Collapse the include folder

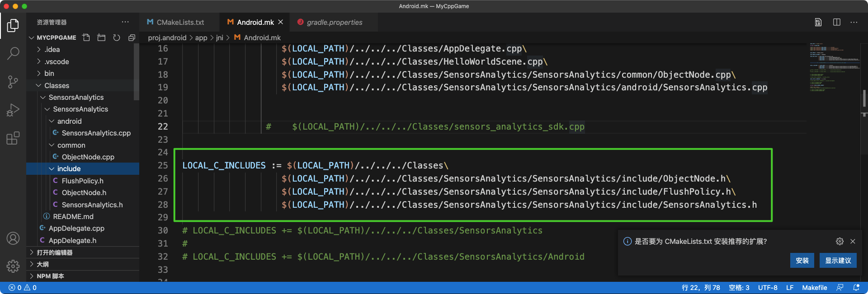coord(83,168)
